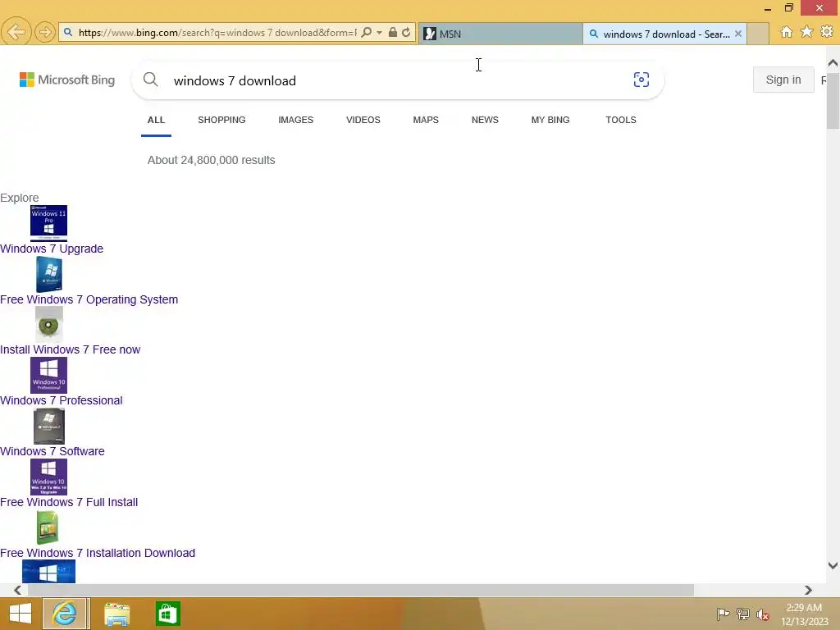Open Free Windows 7 Operating System link
The height and width of the screenshot is (630, 840).
click(x=89, y=299)
